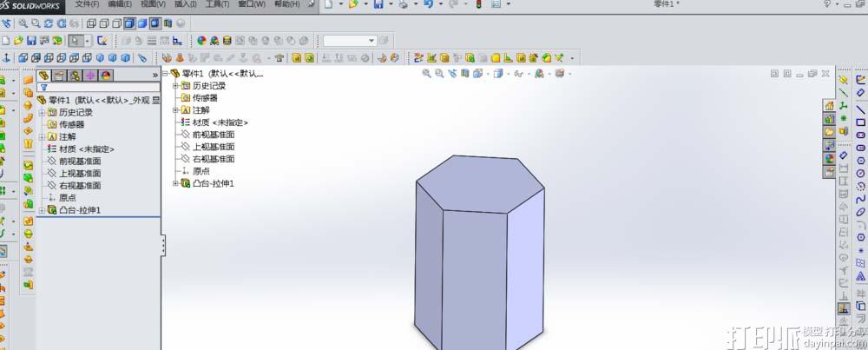
Task: Open the 插入(I) menu
Action: tap(186, 3)
